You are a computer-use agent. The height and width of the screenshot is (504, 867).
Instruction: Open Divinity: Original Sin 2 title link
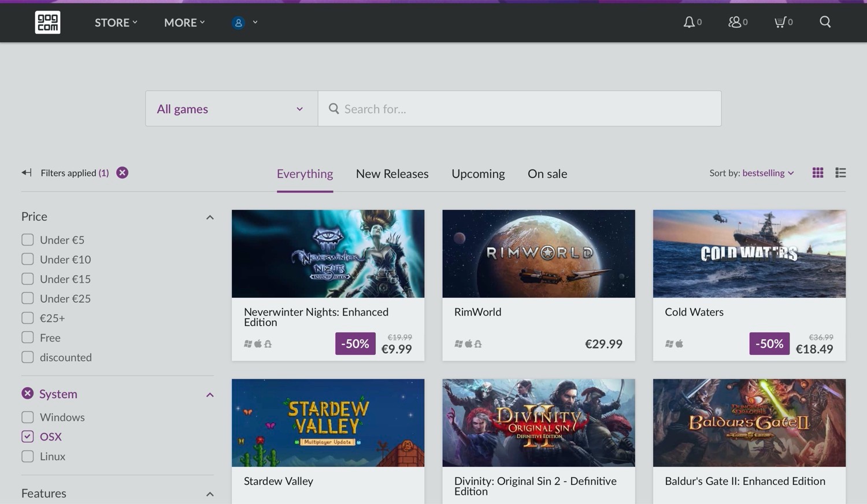(x=535, y=486)
